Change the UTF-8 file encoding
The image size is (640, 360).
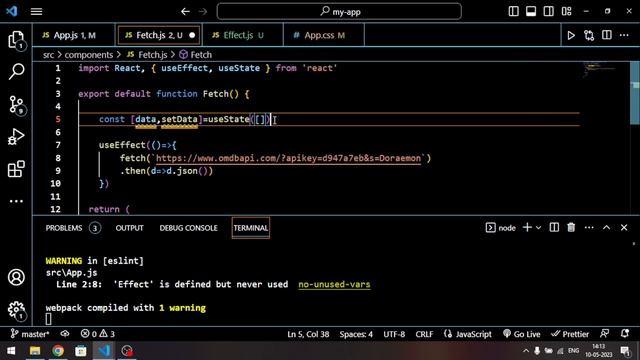pos(394,334)
